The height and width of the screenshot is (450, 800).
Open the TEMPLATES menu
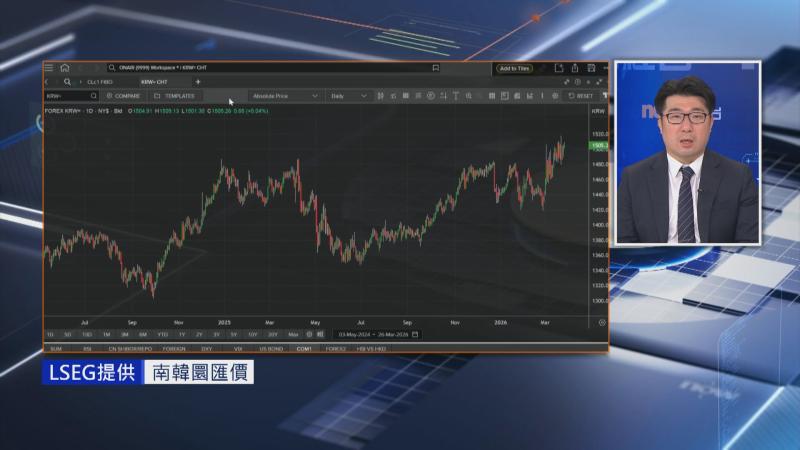175,96
